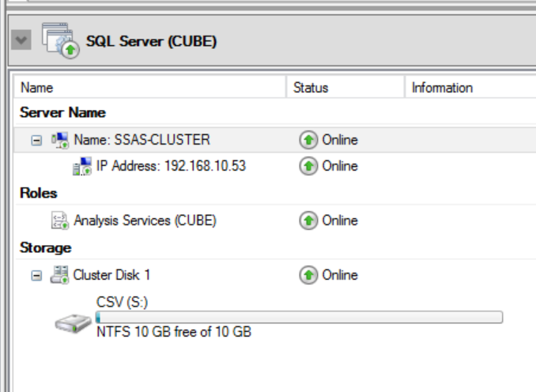536x392 pixels.
Task: Select the Analysis Services (CUBE) entry
Action: (145, 220)
